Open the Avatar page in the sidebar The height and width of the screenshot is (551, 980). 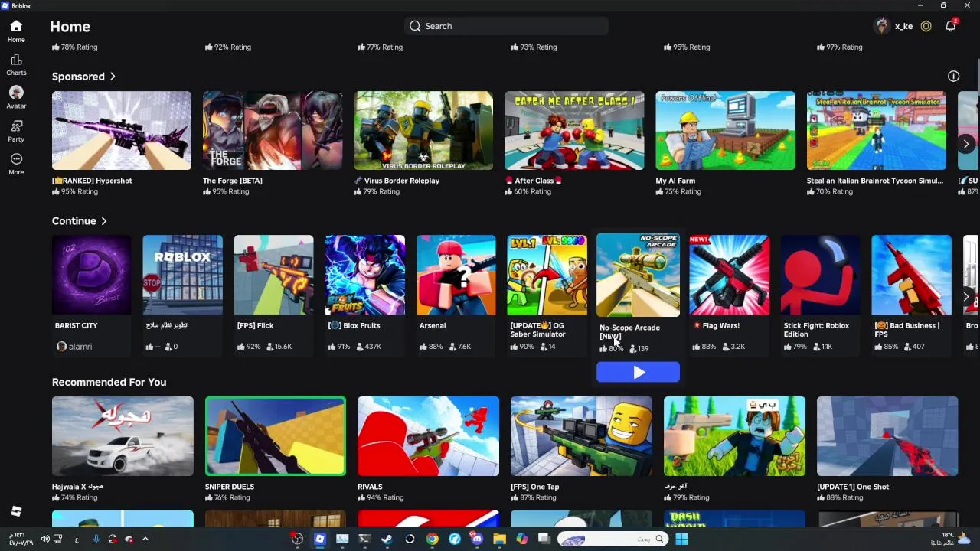tap(16, 98)
